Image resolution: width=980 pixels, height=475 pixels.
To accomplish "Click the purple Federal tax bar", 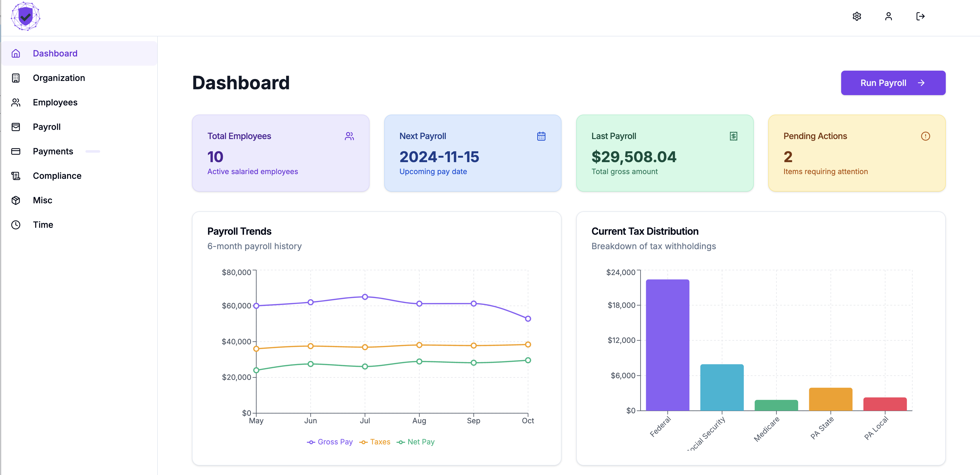I will click(667, 345).
